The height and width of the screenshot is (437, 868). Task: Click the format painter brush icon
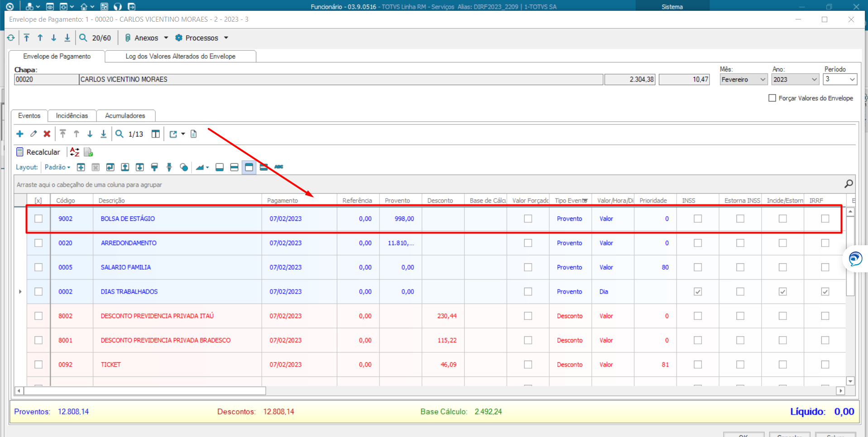(154, 167)
